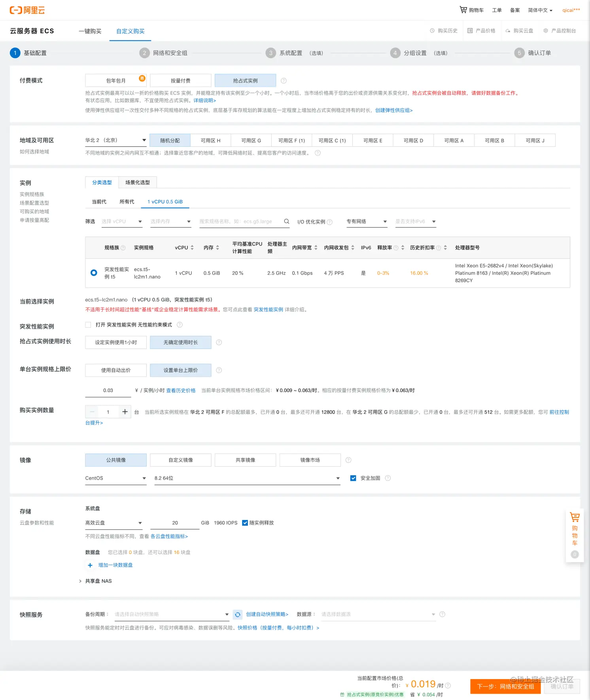
Task: Open region dropdown 华北 2 (北京)
Action: 115,140
